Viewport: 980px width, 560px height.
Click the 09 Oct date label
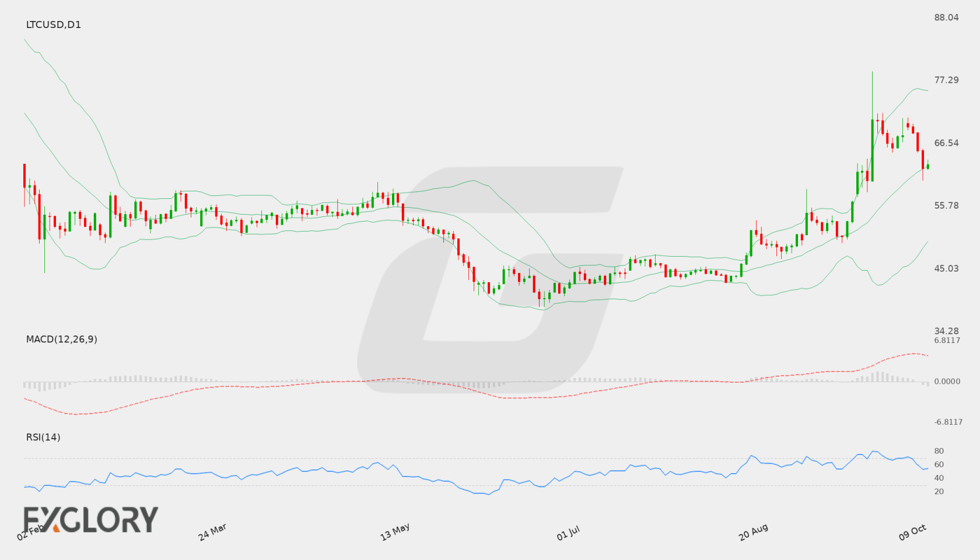tap(912, 532)
